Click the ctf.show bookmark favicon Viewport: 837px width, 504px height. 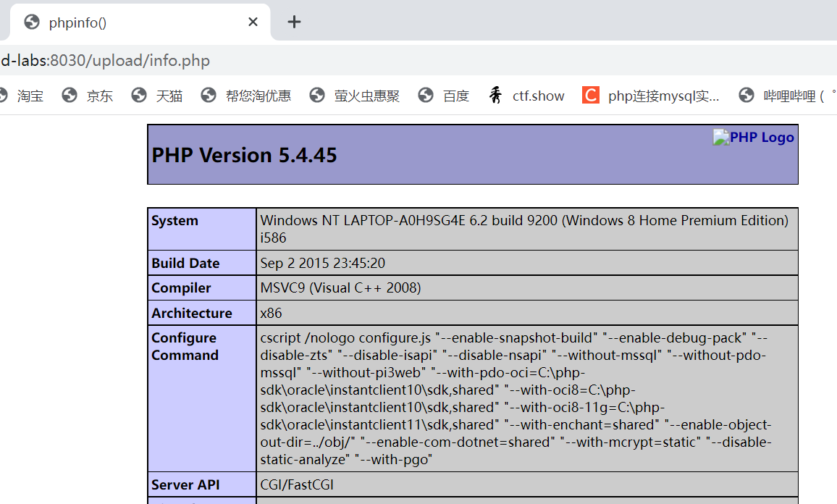point(495,96)
